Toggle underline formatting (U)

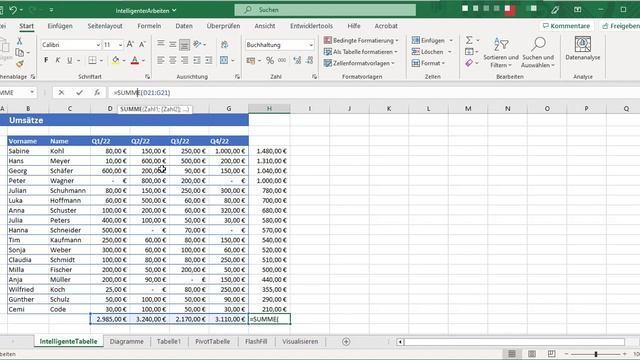pos(69,60)
